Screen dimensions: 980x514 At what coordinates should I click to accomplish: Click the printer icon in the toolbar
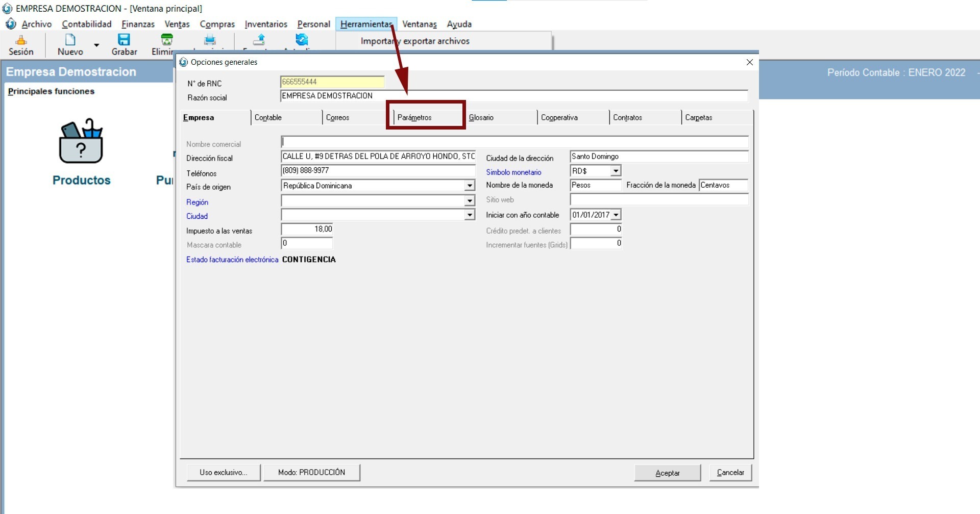click(x=210, y=40)
